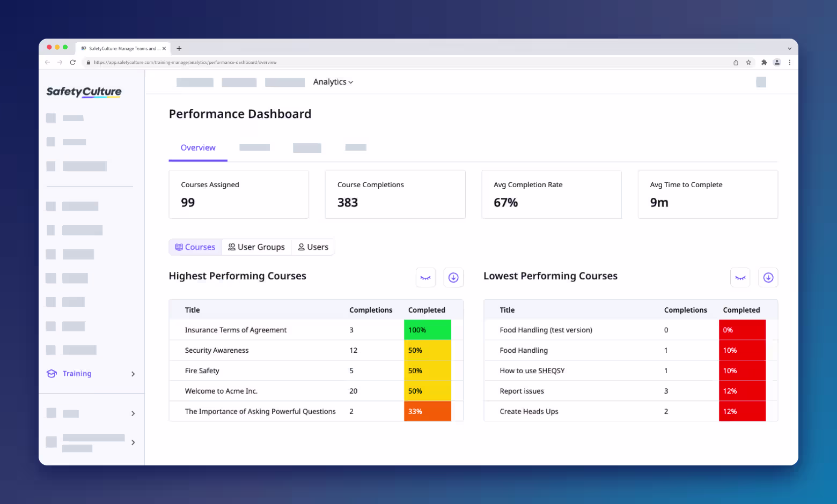
Task: Click the orange 33% completed cell
Action: [x=428, y=411]
